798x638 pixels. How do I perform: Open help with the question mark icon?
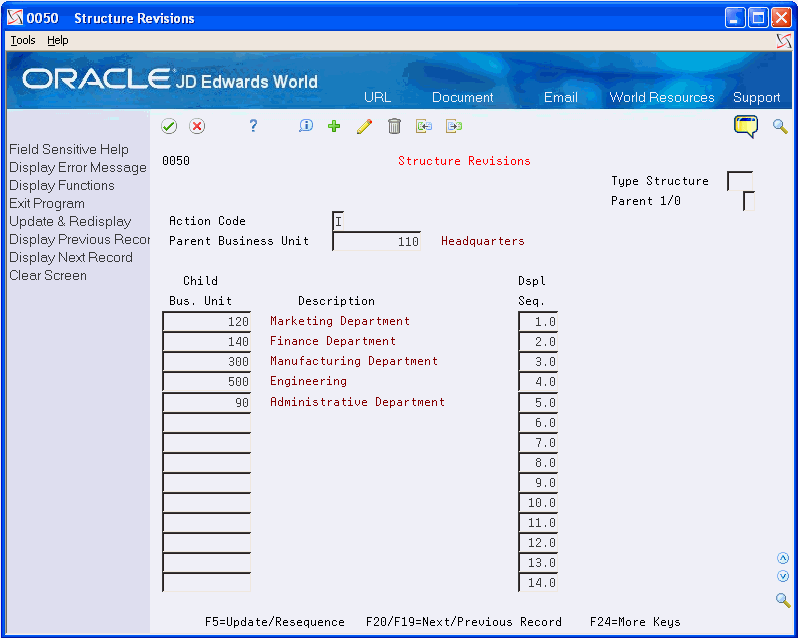point(253,126)
